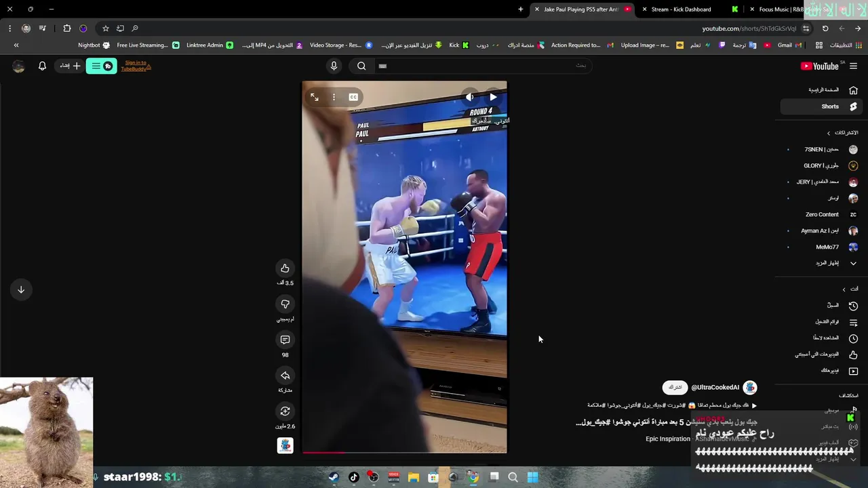The width and height of the screenshot is (868, 488).
Task: Open Watch later in the sidebar
Action: [x=820, y=338]
